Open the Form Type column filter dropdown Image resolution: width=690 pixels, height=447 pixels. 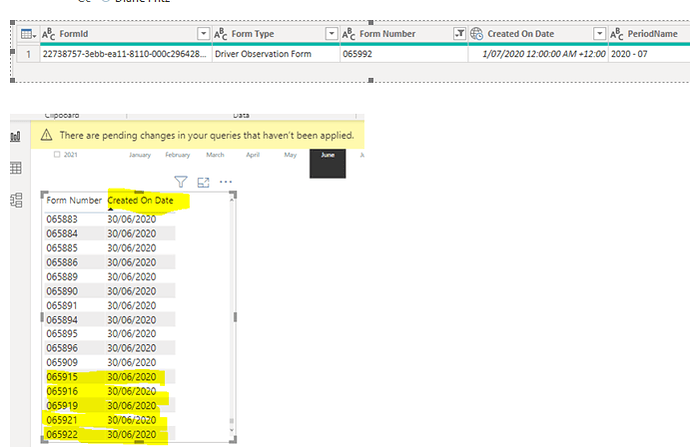[x=331, y=33]
